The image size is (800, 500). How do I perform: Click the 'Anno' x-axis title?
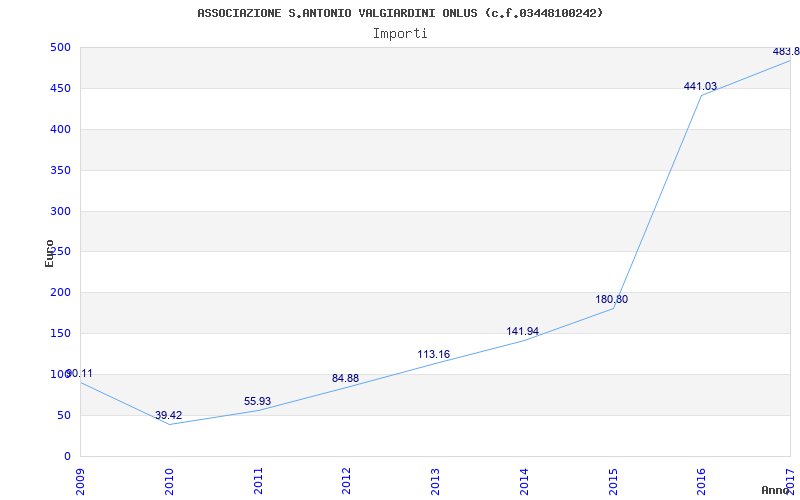point(774,490)
